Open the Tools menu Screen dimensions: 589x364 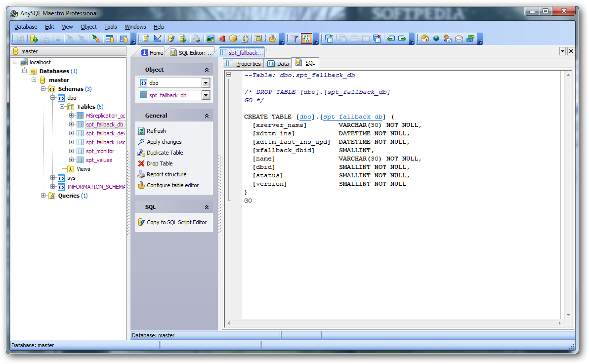111,27
